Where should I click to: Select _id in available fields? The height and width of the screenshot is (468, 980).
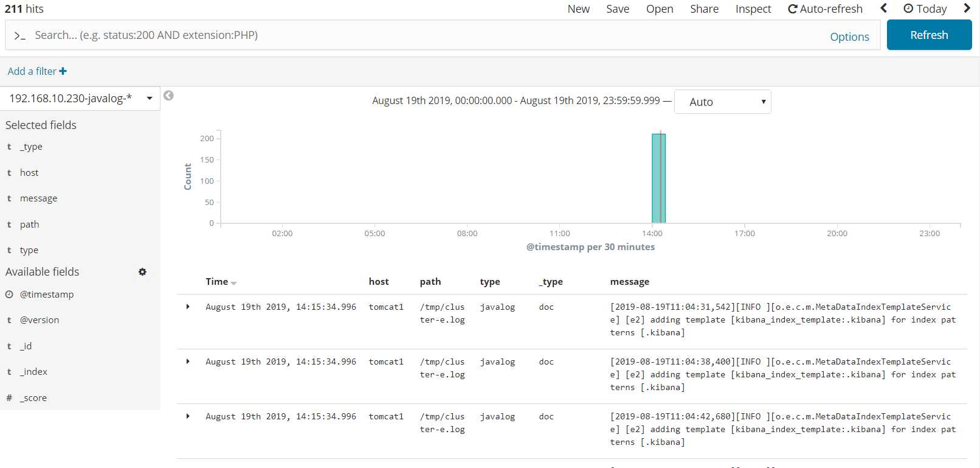[x=26, y=346]
